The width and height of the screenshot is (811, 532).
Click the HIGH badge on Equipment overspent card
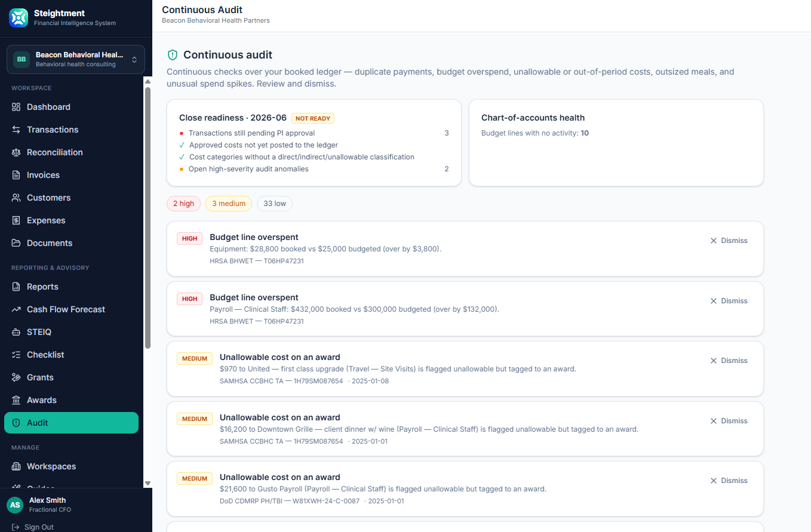click(x=189, y=238)
